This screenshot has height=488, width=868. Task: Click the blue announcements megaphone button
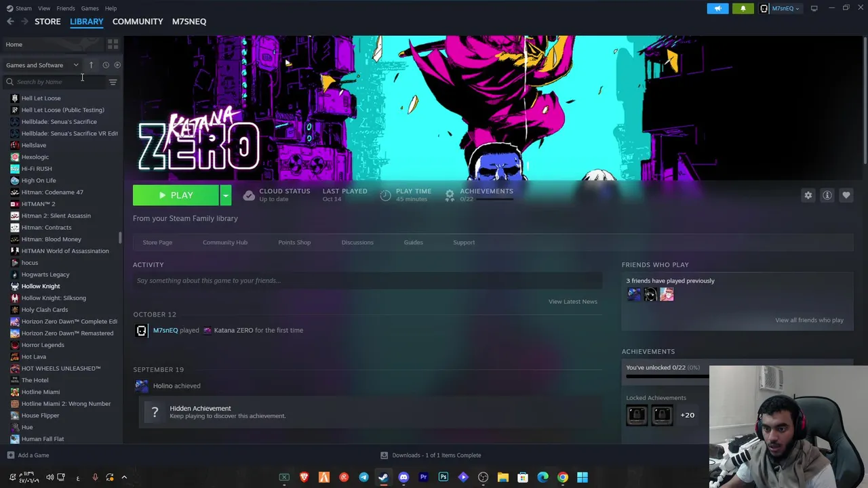click(717, 8)
